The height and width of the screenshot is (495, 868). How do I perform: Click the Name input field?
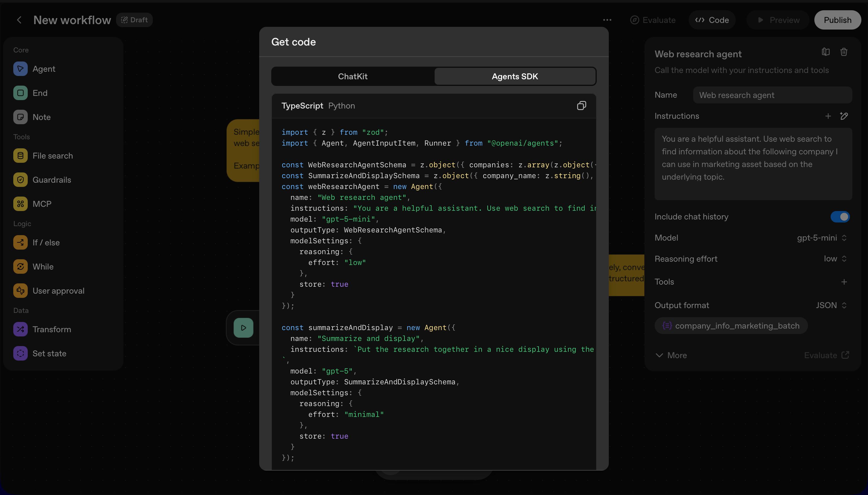[x=772, y=95]
